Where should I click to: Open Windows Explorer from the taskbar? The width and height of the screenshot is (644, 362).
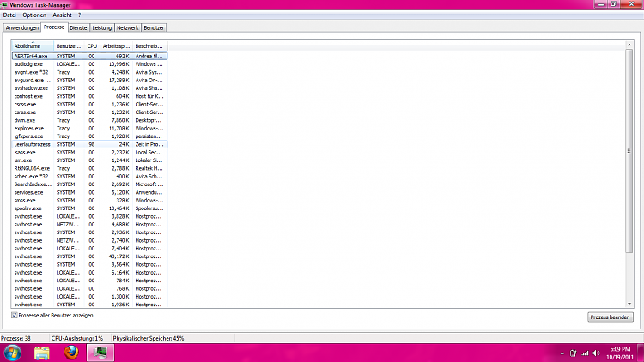(x=41, y=353)
